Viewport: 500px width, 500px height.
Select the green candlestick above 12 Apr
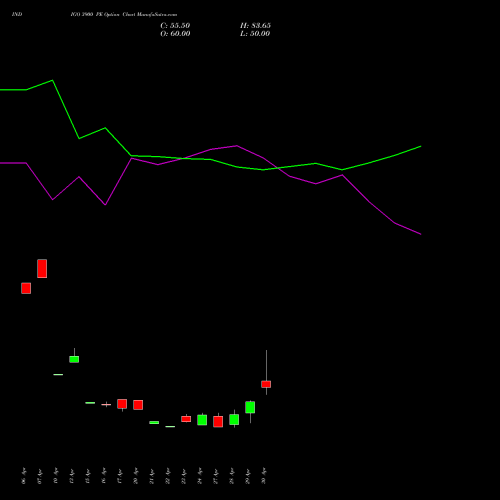click(74, 359)
